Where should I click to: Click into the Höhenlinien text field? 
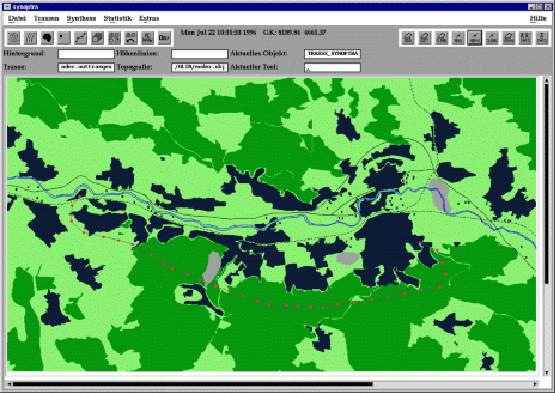coord(199,54)
